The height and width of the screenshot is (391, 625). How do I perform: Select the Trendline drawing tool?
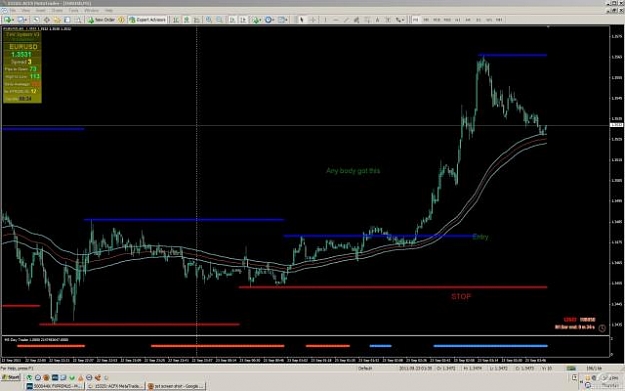[346, 20]
